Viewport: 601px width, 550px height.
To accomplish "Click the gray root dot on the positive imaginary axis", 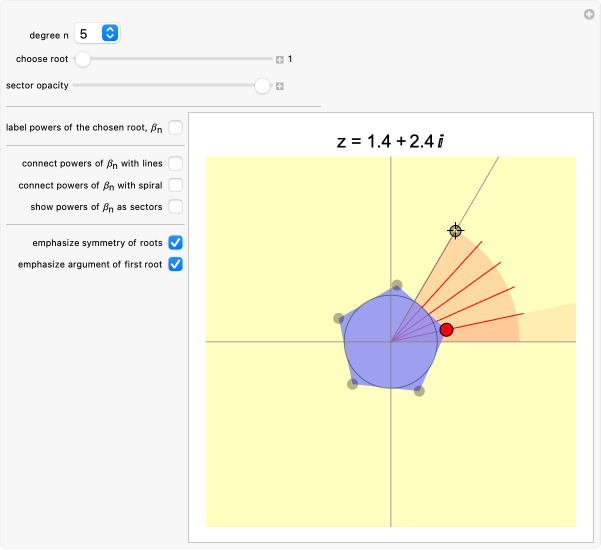I will pos(397,285).
